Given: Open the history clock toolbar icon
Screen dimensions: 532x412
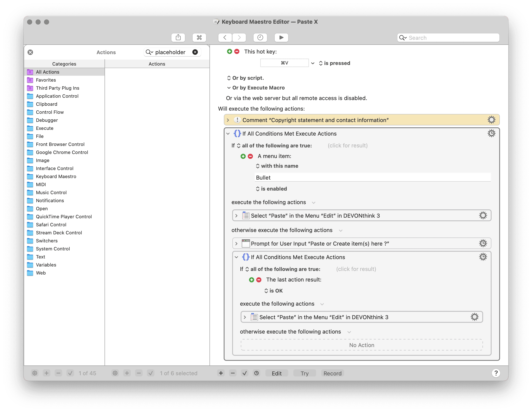Looking at the screenshot, I should [x=260, y=37].
